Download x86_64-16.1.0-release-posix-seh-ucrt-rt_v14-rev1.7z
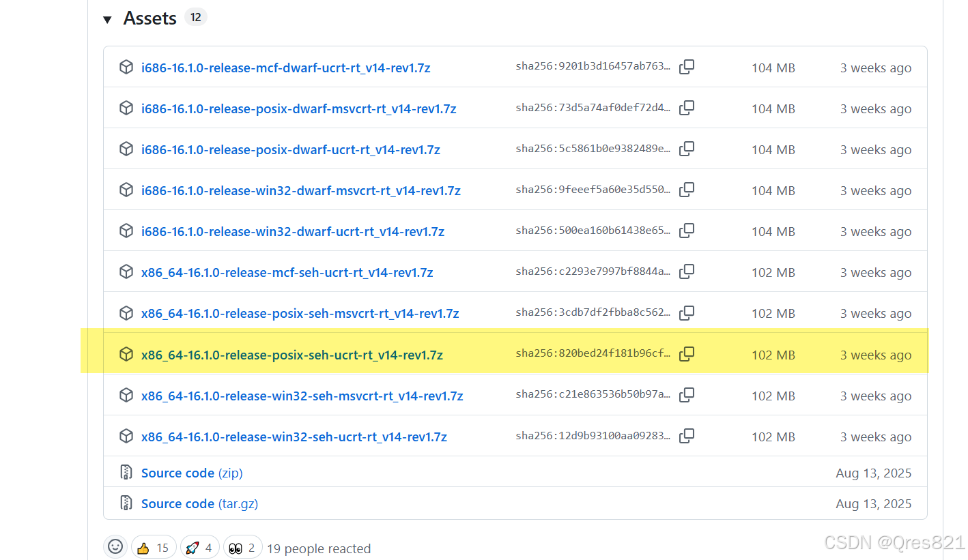Screen dimensions: 968x560 (x=292, y=355)
